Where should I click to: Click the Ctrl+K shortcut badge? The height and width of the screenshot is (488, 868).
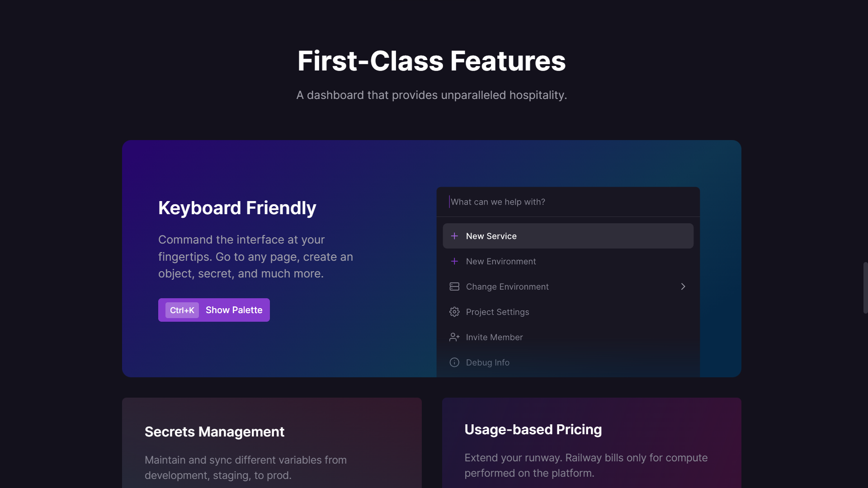click(x=182, y=310)
